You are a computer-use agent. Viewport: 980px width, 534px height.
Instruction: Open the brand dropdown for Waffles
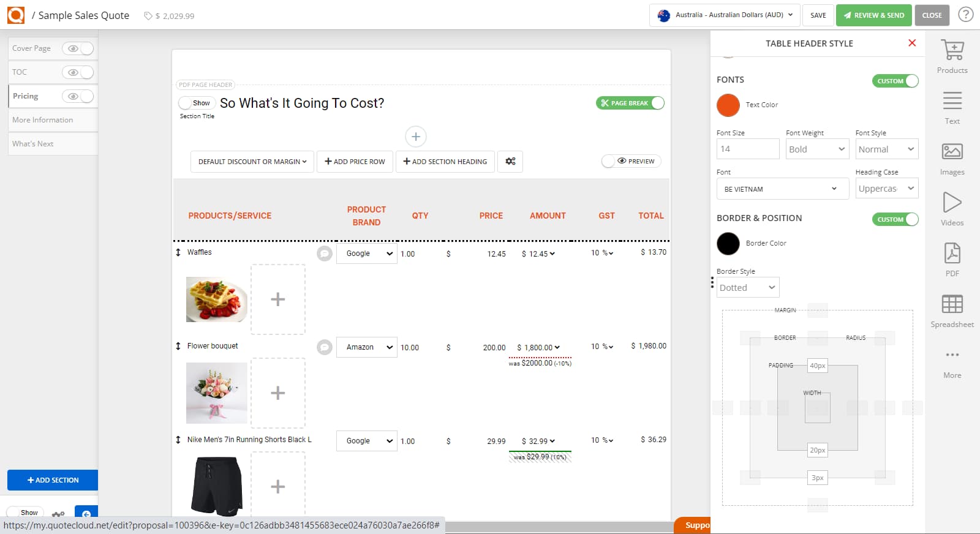[366, 254]
